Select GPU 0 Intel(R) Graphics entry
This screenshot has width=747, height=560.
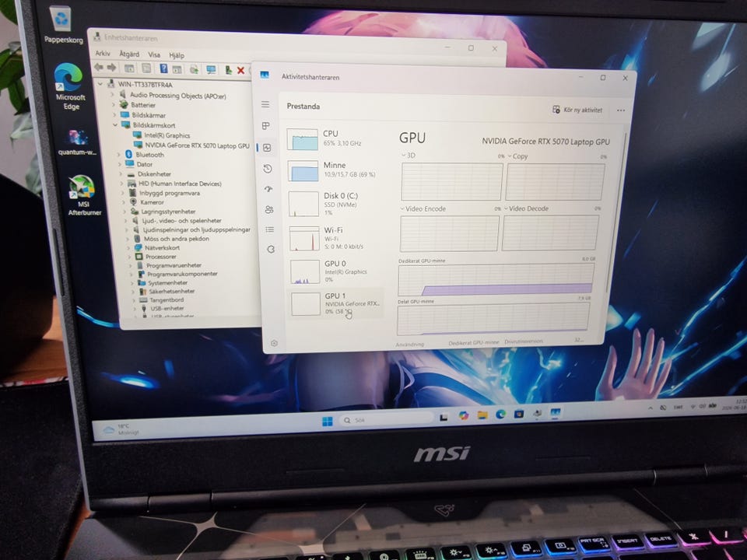click(336, 271)
